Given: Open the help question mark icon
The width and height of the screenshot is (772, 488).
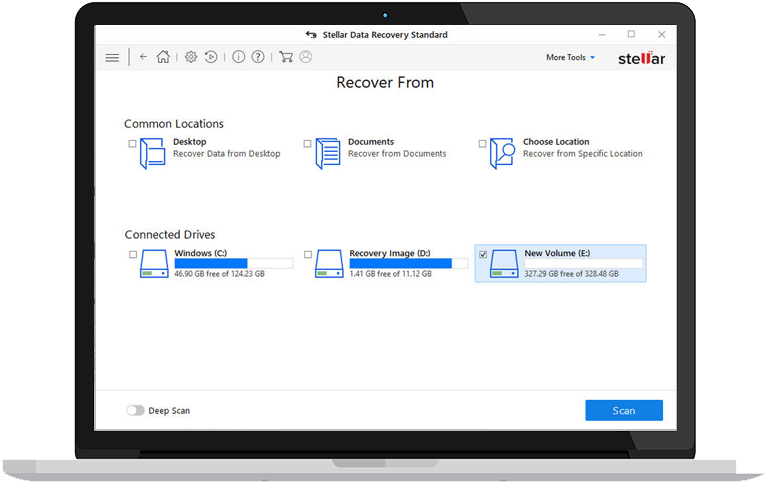Looking at the screenshot, I should click(257, 57).
